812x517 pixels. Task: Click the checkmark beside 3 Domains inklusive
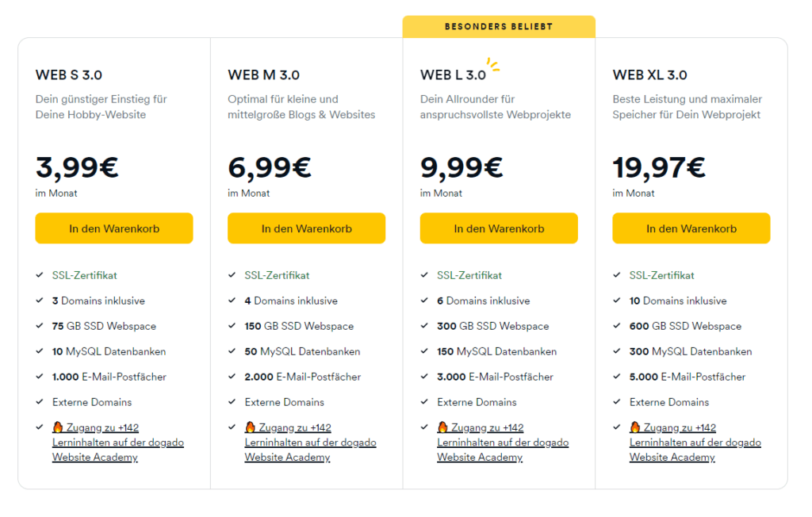point(40,301)
